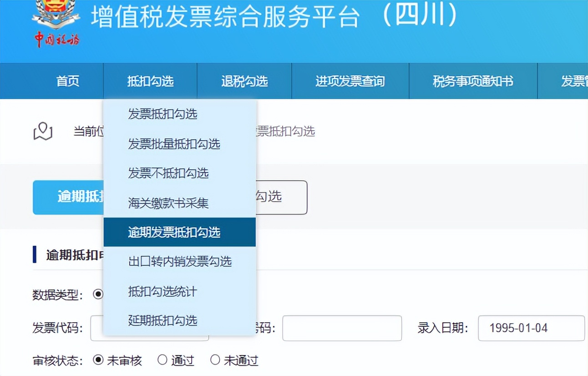Click 税务事项通知书 in the navigation bar
Screen dimensions: 588x376
pos(472,81)
